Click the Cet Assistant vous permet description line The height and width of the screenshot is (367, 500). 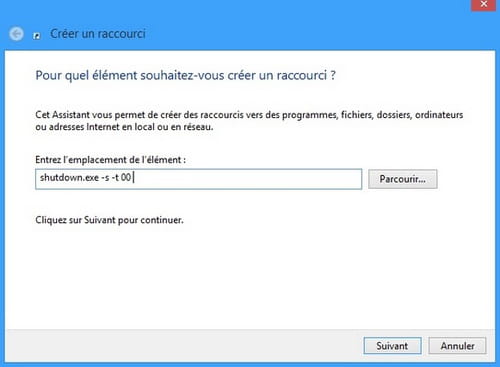(249, 115)
